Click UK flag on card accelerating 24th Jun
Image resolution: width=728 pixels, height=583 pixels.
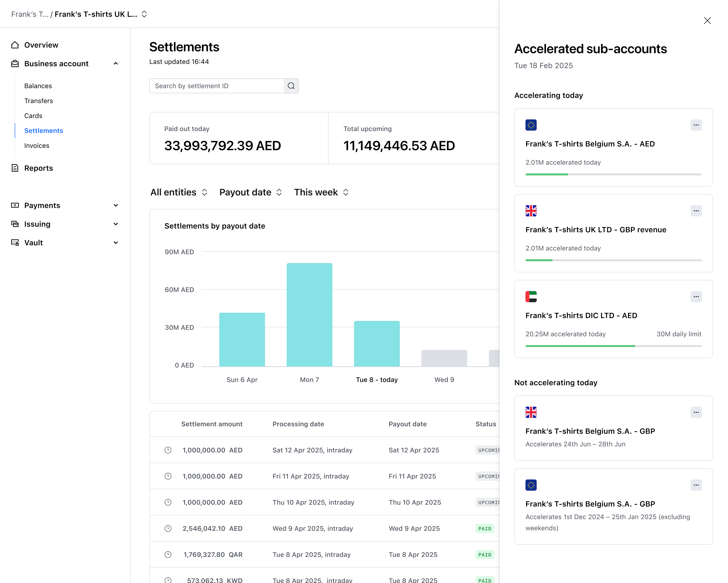[x=531, y=412]
